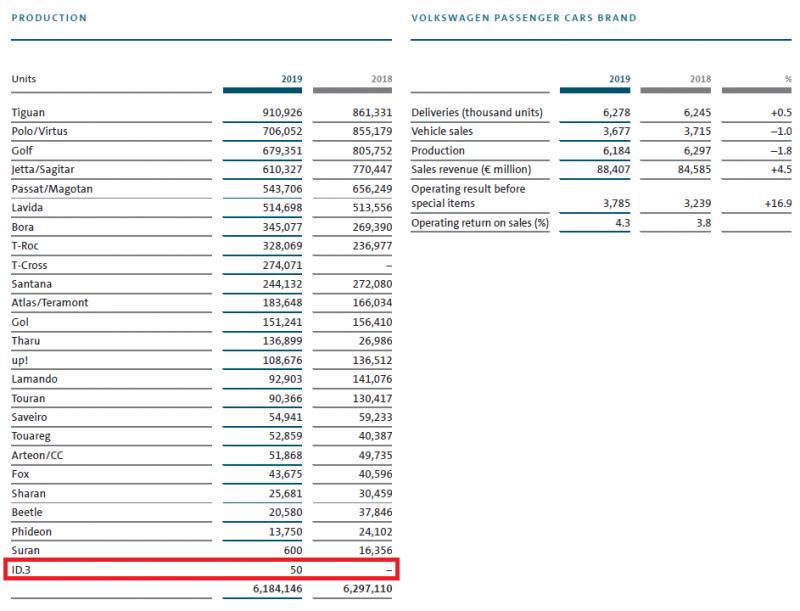
Task: Click the Santana row label
Action: pos(32,284)
